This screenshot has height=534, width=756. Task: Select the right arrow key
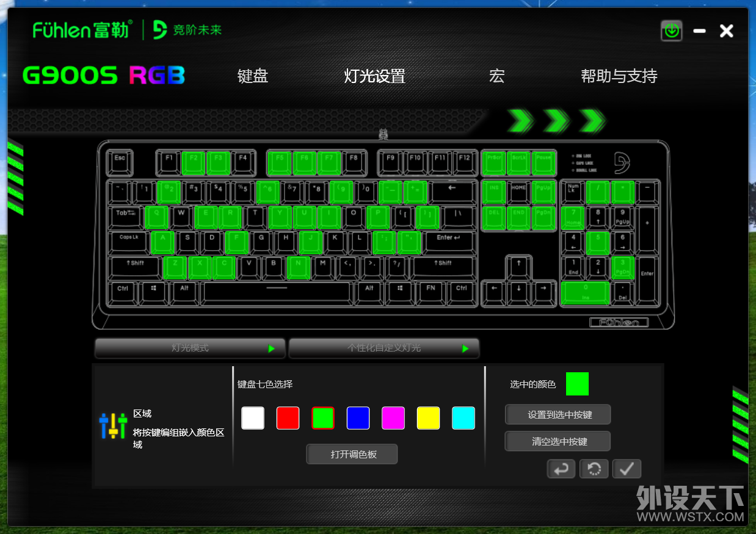(x=543, y=292)
